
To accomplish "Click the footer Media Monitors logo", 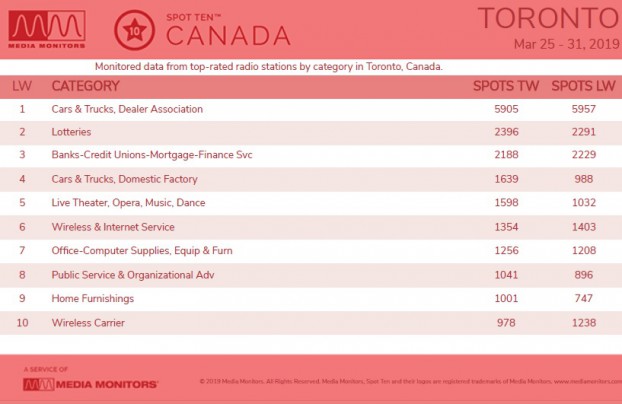I will [x=90, y=384].
